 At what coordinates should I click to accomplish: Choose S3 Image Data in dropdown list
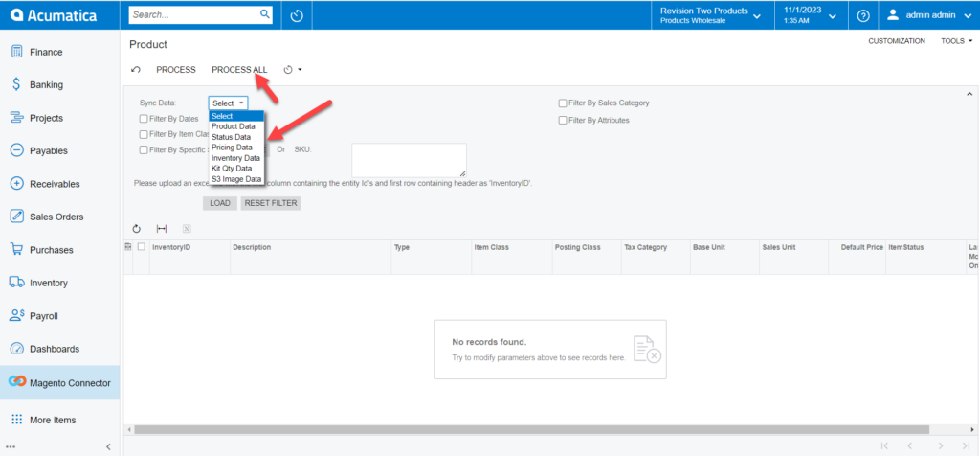point(237,179)
